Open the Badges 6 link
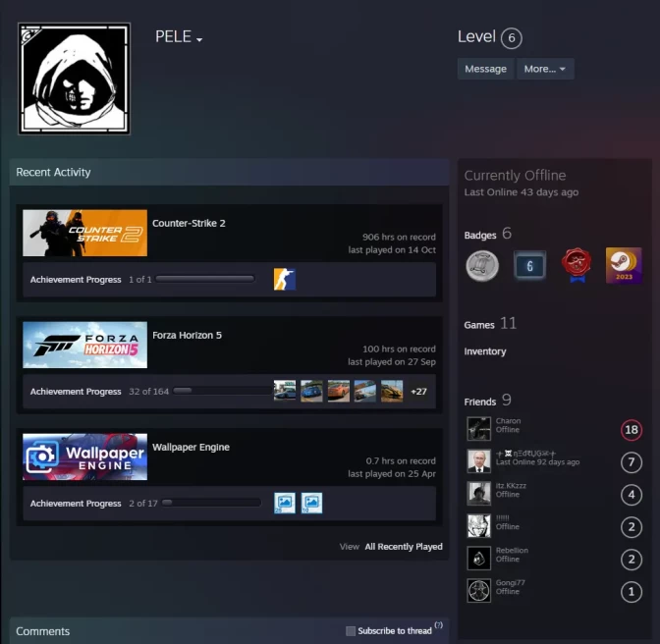 pos(488,234)
